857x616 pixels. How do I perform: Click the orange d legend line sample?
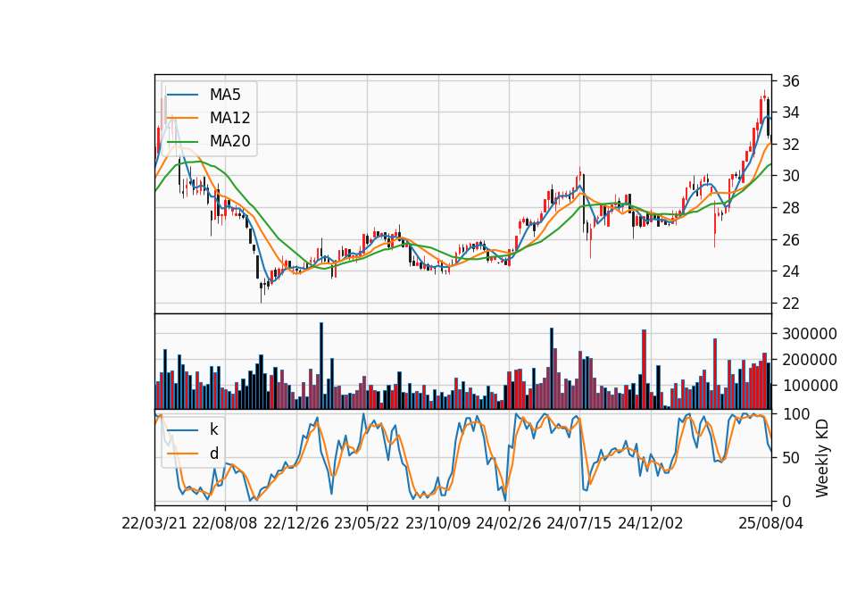pos(182,454)
